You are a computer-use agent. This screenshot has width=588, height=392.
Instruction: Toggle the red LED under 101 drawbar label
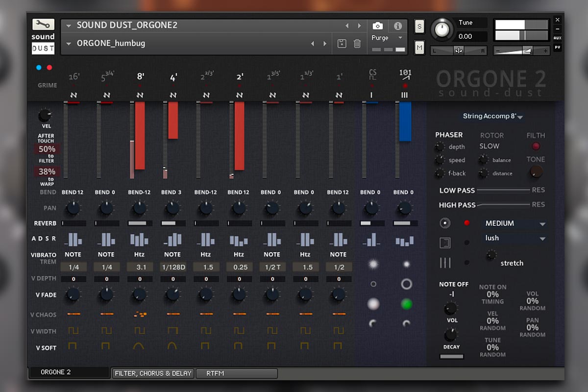(x=405, y=86)
